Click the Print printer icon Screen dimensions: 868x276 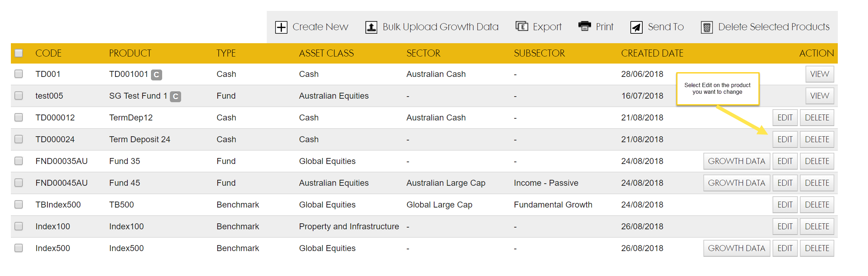pos(585,26)
